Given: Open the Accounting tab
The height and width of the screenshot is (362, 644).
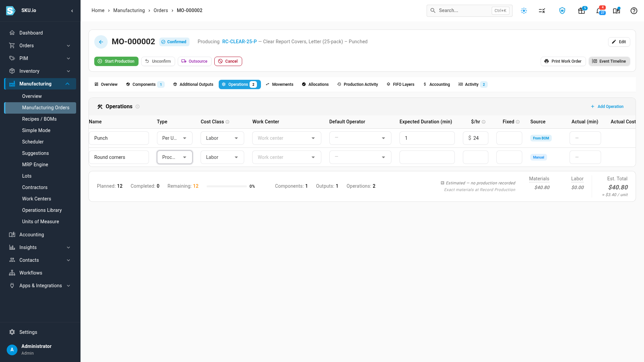Looking at the screenshot, I should [x=436, y=84].
